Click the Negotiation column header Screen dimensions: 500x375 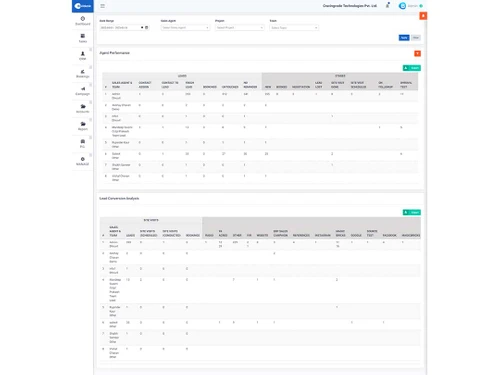pyautogui.click(x=301, y=87)
